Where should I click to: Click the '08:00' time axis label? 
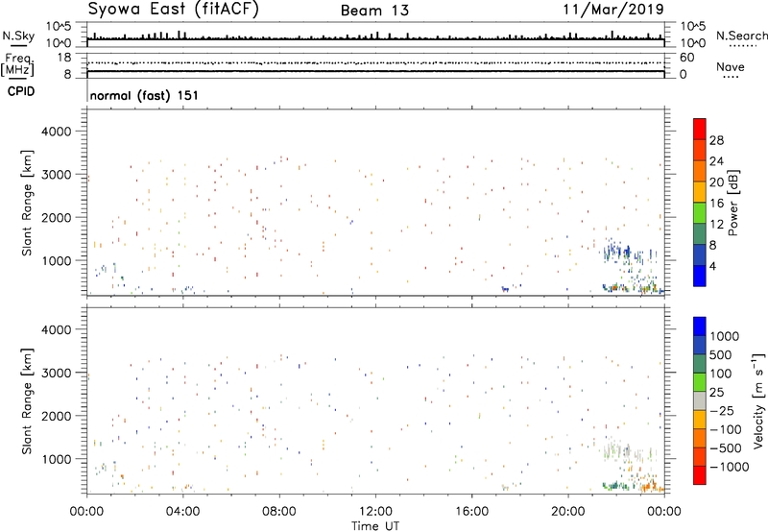coord(279,512)
